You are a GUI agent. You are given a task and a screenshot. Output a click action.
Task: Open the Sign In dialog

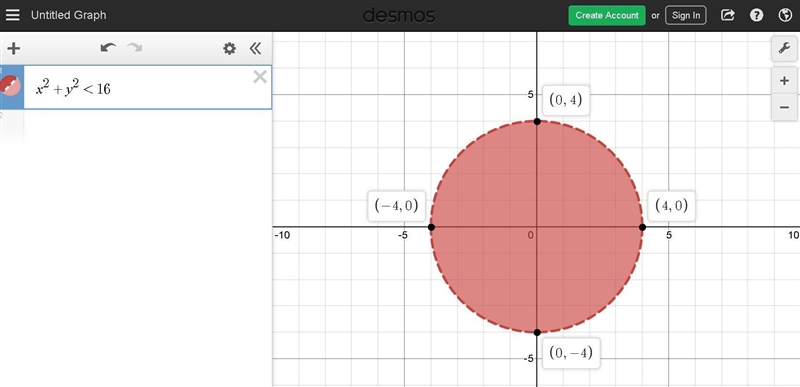coord(686,15)
